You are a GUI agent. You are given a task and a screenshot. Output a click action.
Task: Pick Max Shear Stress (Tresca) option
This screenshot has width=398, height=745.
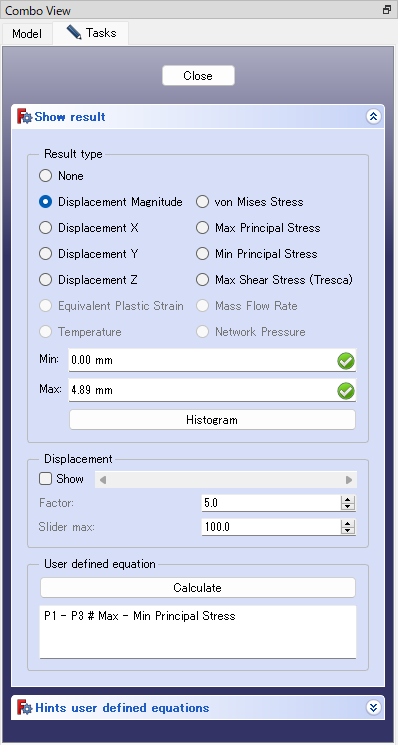tap(203, 280)
